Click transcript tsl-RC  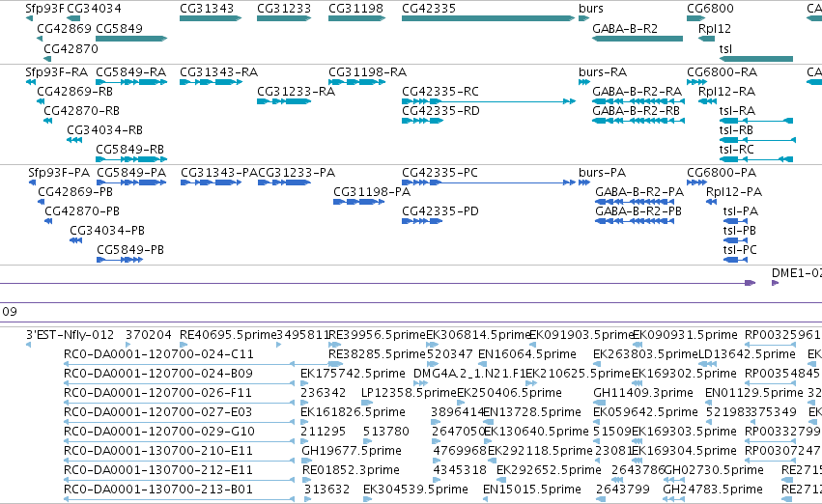point(756,158)
